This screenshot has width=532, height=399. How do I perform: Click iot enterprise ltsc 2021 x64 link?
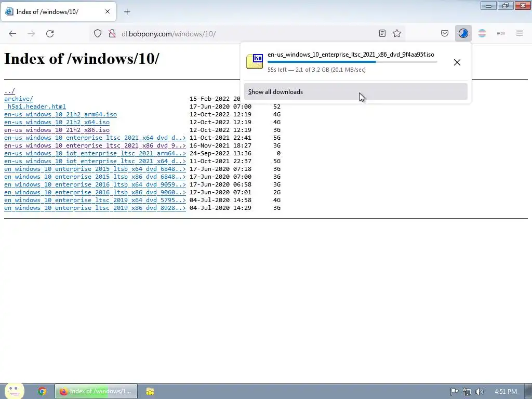coord(95,161)
